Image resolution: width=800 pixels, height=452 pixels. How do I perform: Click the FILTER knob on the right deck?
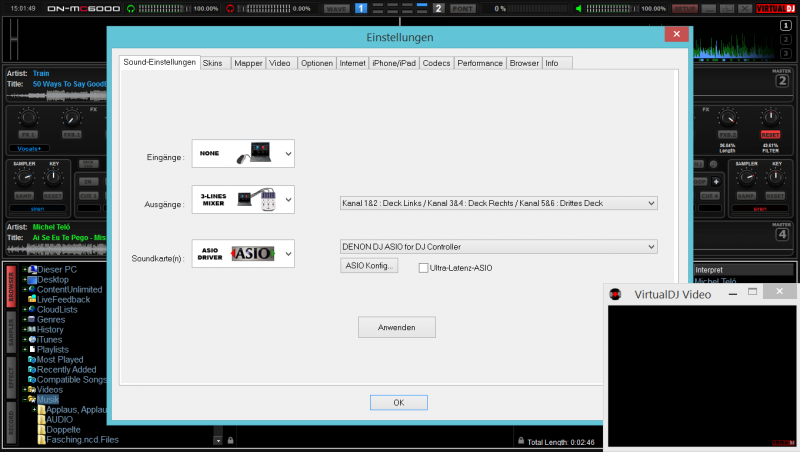(x=770, y=117)
